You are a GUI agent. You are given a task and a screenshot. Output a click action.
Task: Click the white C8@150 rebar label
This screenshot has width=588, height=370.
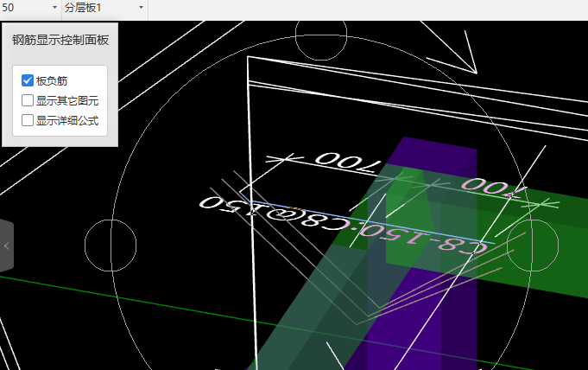click(273, 214)
